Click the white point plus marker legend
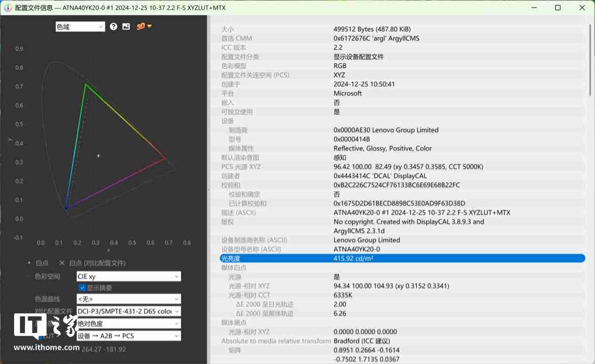The height and width of the screenshot is (364, 595). click(28, 263)
